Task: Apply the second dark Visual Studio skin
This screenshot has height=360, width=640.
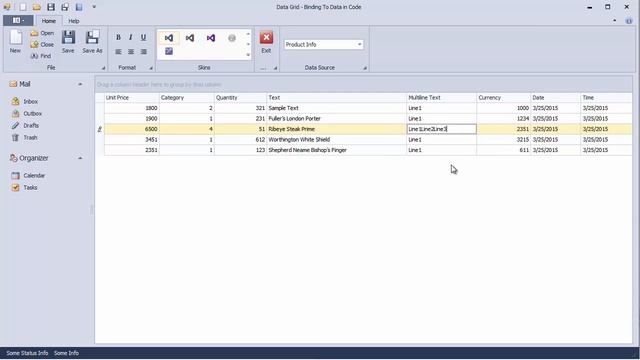Action: 190,38
